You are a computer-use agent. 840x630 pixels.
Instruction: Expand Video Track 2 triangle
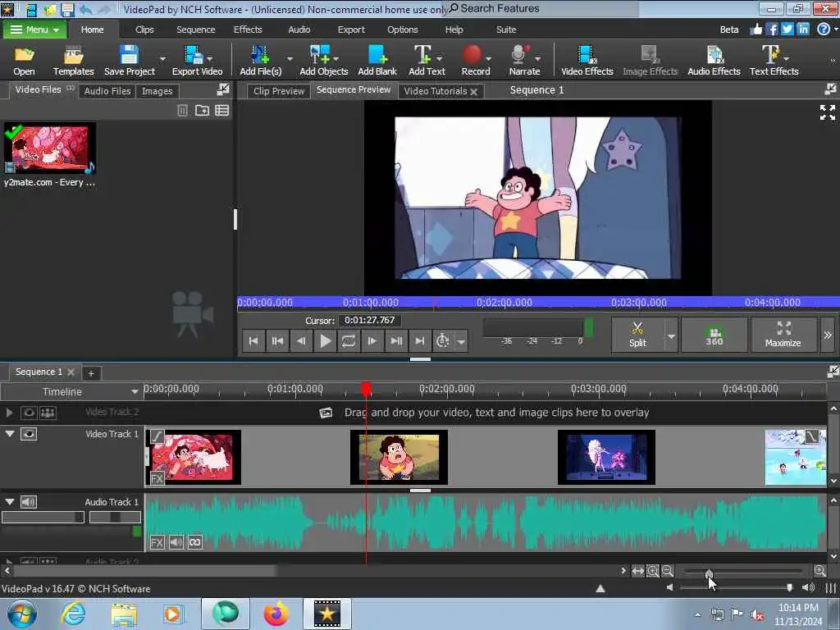(9, 413)
